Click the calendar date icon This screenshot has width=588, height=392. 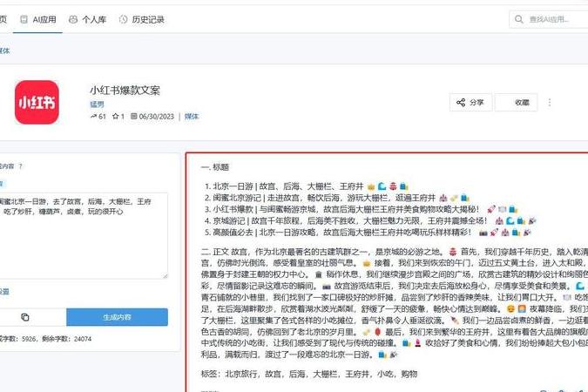click(134, 116)
